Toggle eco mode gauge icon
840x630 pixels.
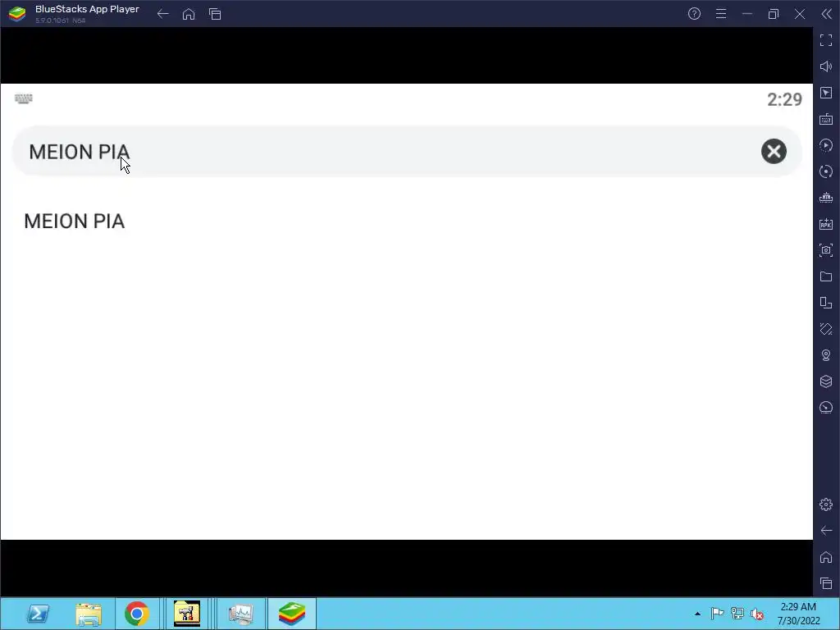click(826, 408)
